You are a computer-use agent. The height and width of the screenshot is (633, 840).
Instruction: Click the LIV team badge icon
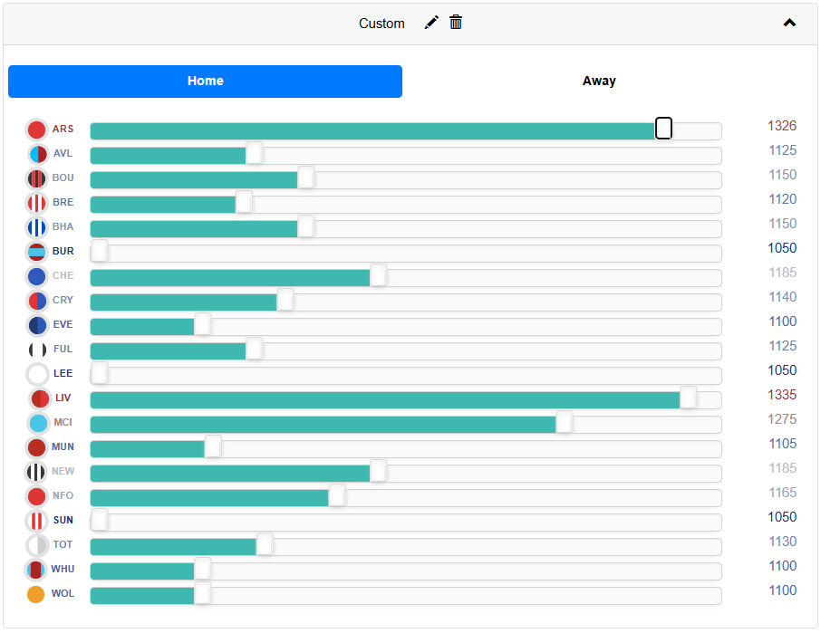click(40, 398)
